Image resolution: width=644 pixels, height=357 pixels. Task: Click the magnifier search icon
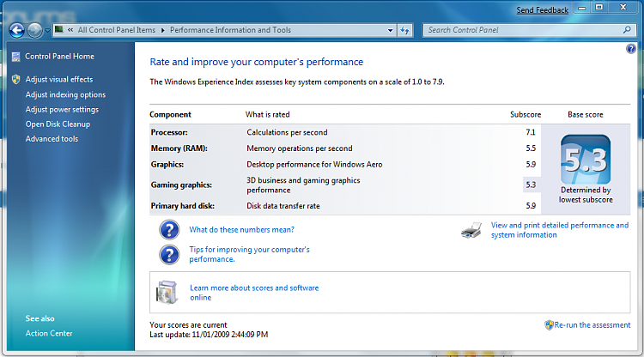click(627, 30)
